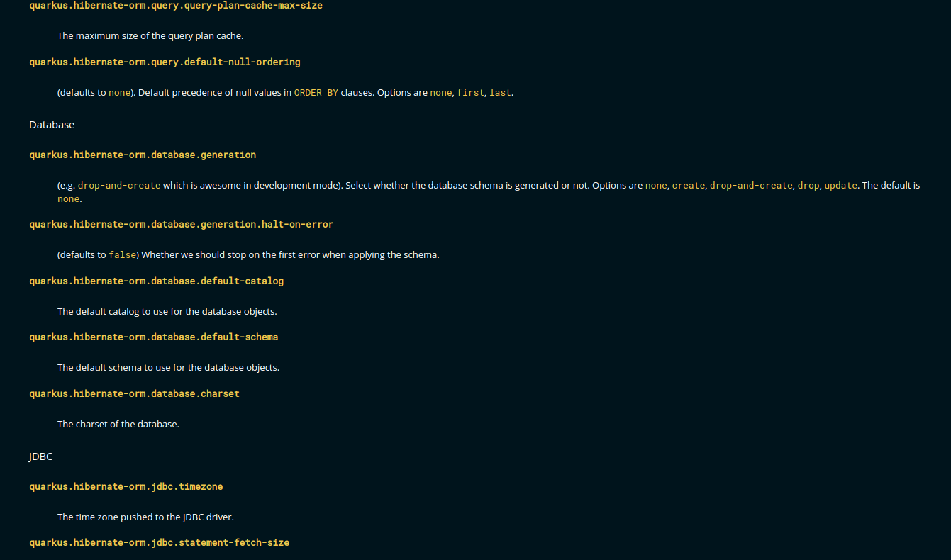Click the quarkus.hibernate-orm.query.query-plan-cache-max-size property link
The image size is (951, 560).
click(x=175, y=6)
